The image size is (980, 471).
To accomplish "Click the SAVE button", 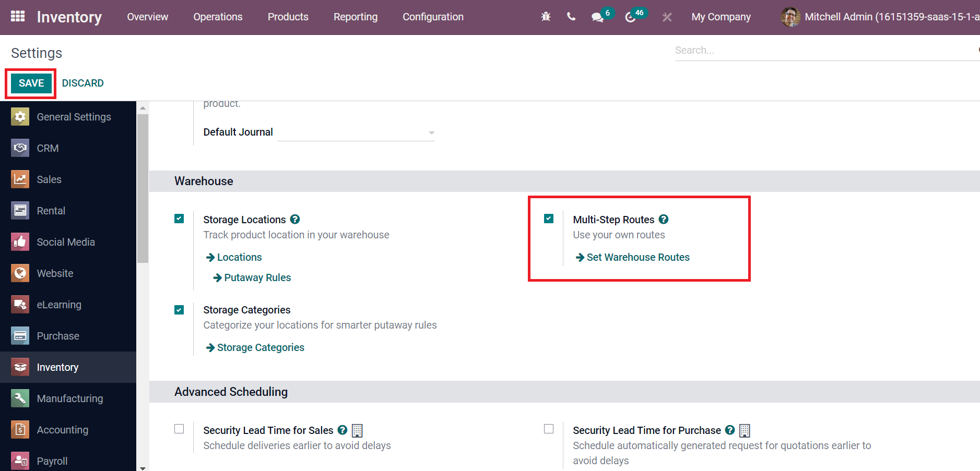I will point(31,83).
